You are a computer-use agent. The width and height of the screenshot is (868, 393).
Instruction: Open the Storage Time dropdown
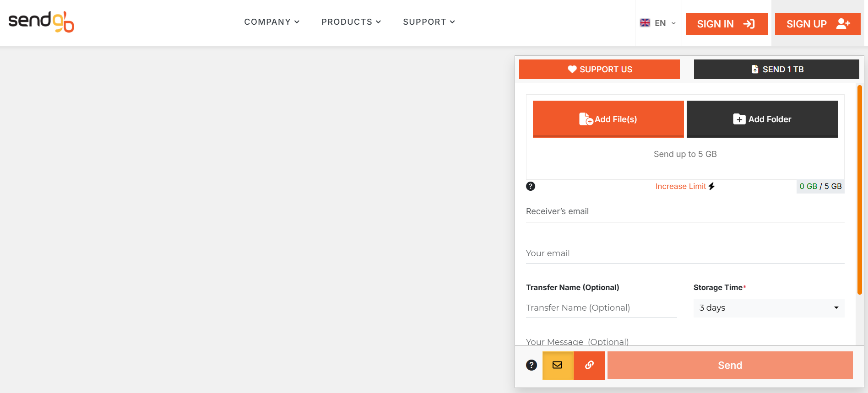[x=769, y=308]
